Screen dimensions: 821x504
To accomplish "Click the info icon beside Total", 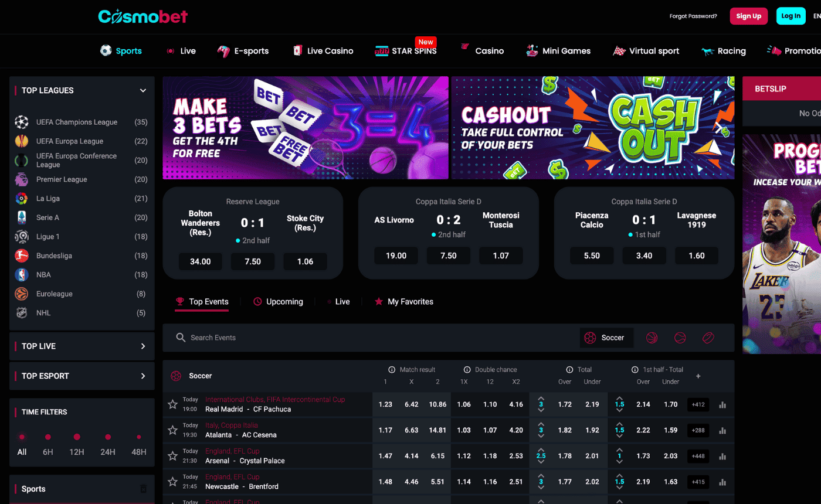I will tap(569, 370).
